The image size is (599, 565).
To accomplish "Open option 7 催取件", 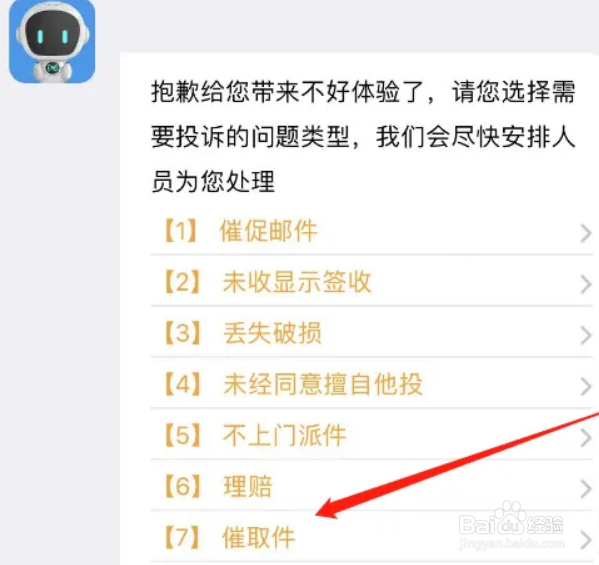I will (371, 538).
